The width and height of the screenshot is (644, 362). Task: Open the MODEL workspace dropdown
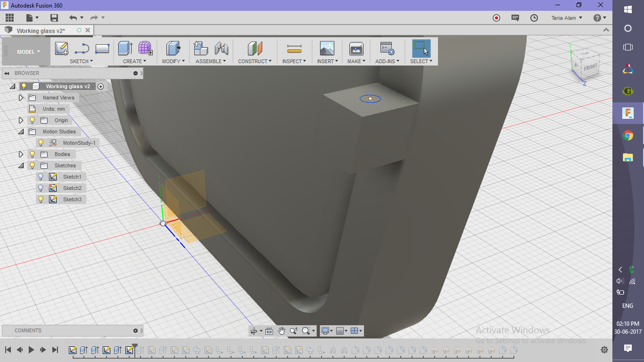pyautogui.click(x=28, y=52)
